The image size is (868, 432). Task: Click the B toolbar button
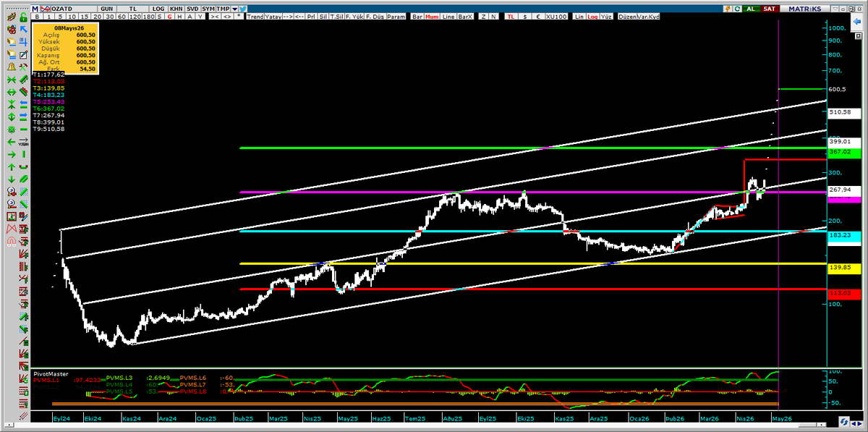tap(37, 17)
